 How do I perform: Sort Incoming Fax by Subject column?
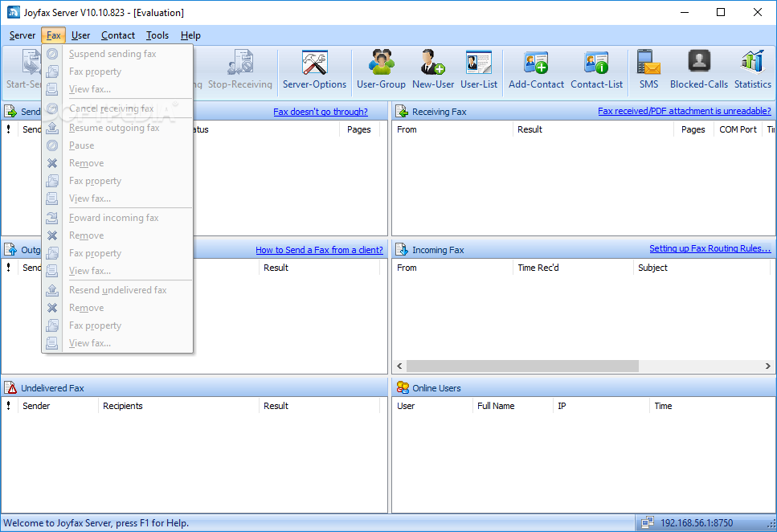(x=701, y=268)
